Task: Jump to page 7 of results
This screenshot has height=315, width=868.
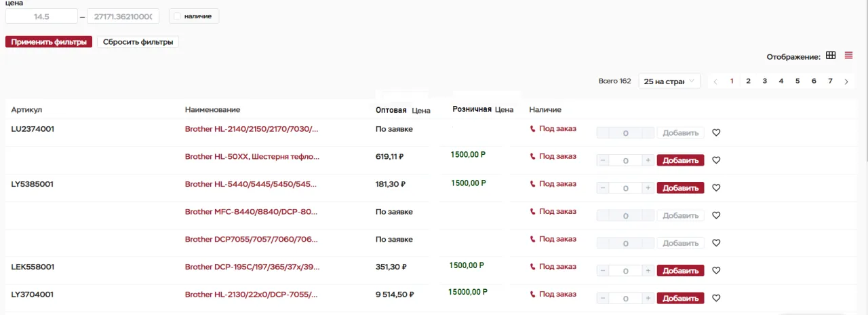Action: click(x=830, y=81)
